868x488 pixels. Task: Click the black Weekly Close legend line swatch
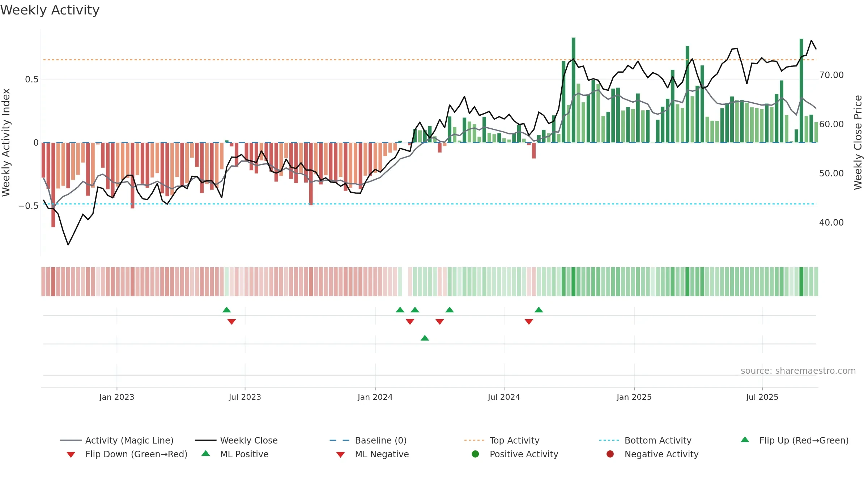click(x=206, y=440)
